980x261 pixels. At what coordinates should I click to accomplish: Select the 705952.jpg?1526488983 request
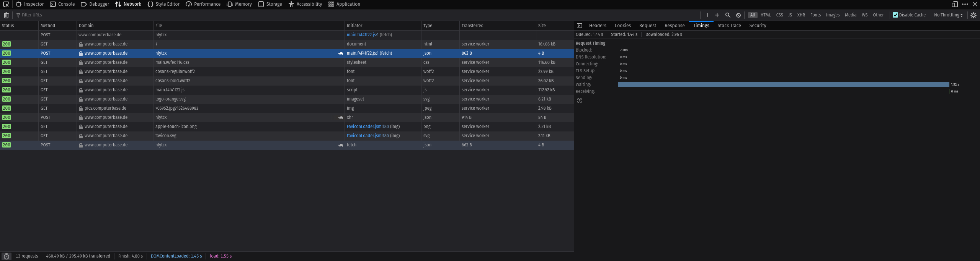point(287,108)
